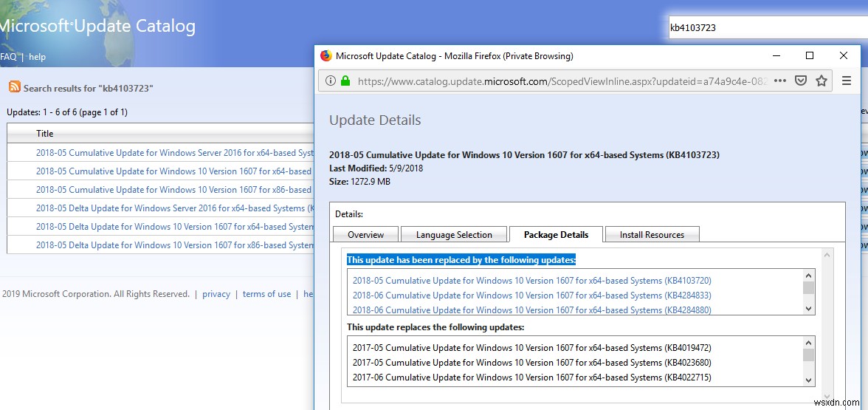
Task: Click scrollbar thumb in replaced-by updates list
Action: (x=809, y=287)
